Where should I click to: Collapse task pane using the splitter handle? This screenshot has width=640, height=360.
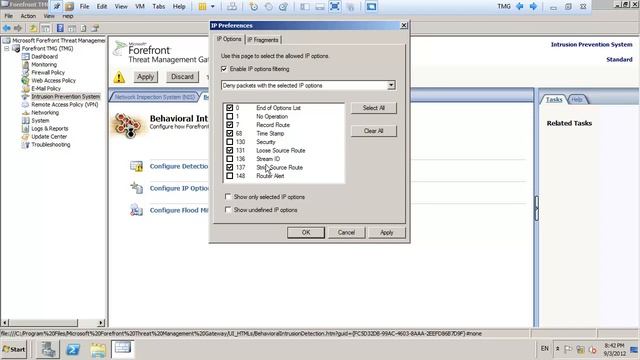coord(536,208)
